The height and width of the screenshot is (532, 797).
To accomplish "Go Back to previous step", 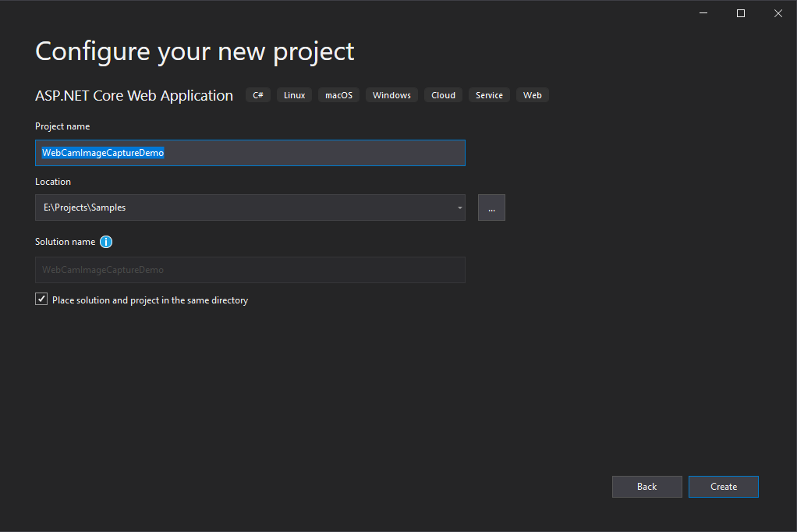I will pyautogui.click(x=647, y=487).
